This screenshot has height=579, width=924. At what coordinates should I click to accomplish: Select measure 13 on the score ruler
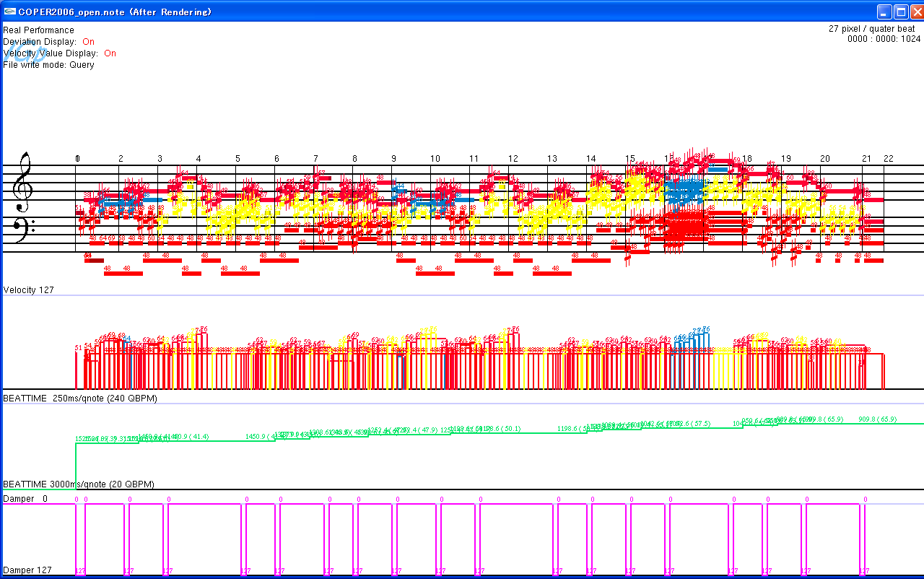pos(552,159)
